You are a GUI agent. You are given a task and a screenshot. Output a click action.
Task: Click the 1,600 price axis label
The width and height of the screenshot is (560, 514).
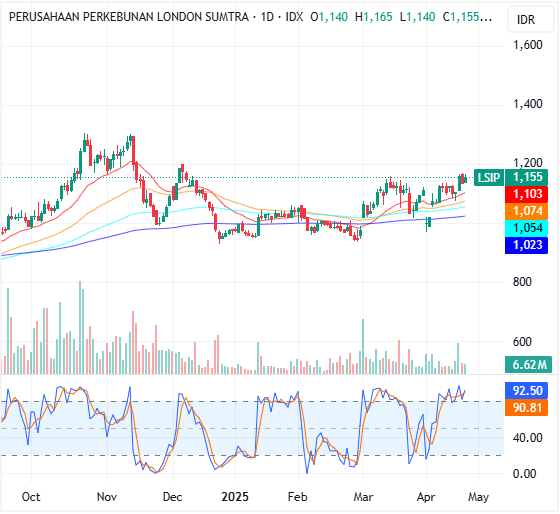point(528,45)
